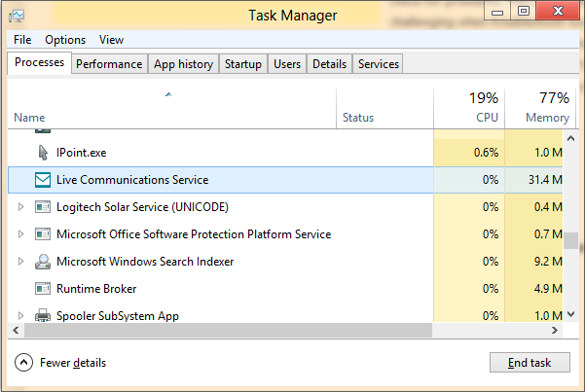Click the Fewer details circle arrow icon
The image size is (585, 392).
(x=24, y=363)
